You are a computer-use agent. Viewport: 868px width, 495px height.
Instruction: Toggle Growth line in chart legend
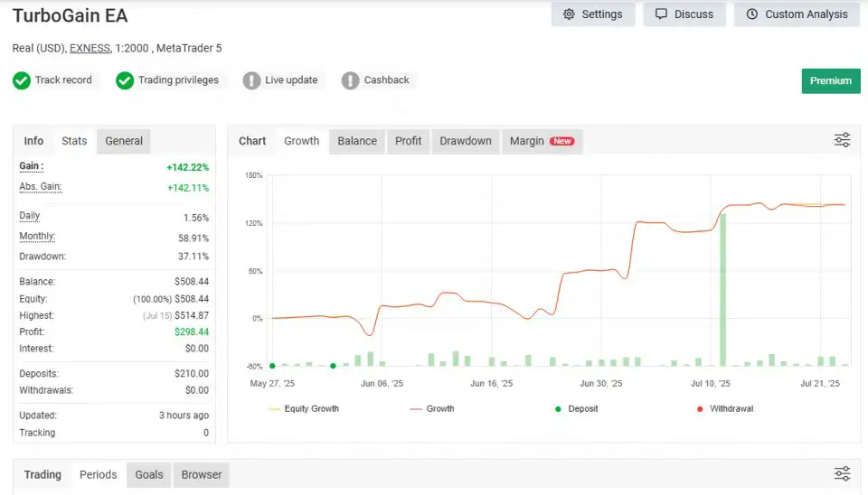(432, 408)
